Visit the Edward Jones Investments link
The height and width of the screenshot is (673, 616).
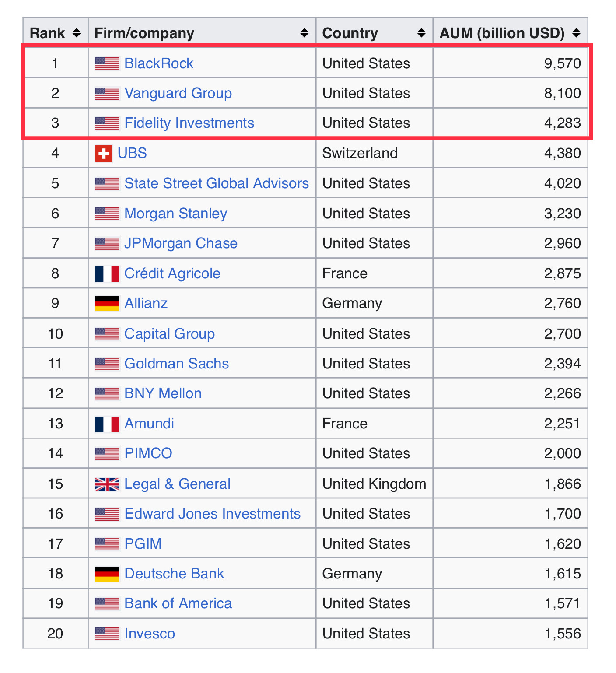pyautogui.click(x=213, y=514)
